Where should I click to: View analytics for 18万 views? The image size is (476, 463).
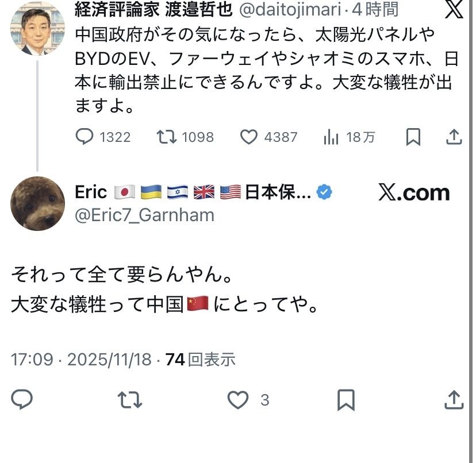tap(331, 137)
